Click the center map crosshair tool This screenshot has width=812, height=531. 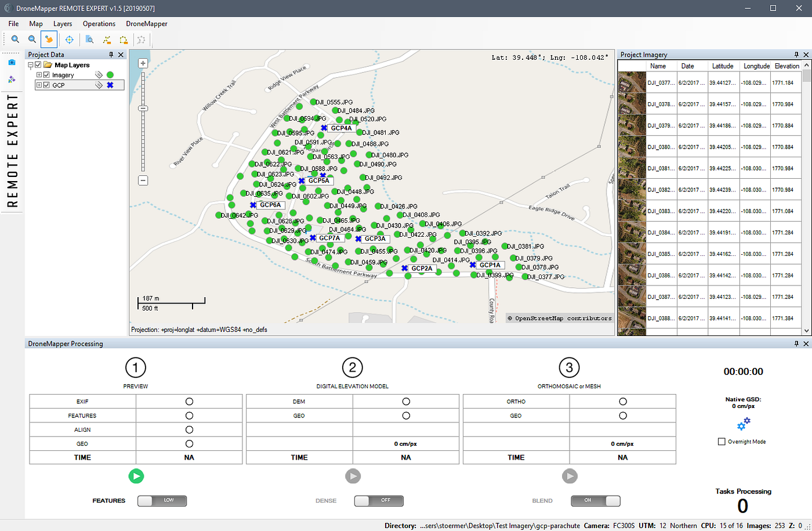(x=70, y=39)
